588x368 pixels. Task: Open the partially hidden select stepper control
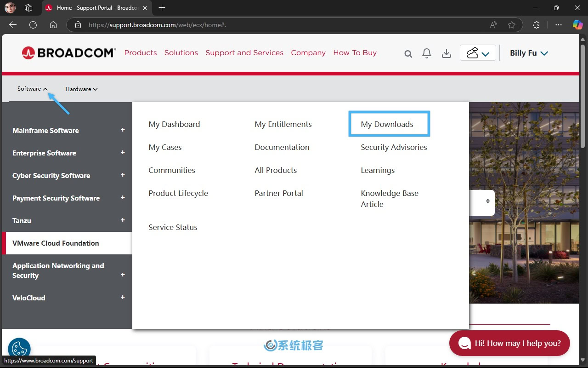487,201
